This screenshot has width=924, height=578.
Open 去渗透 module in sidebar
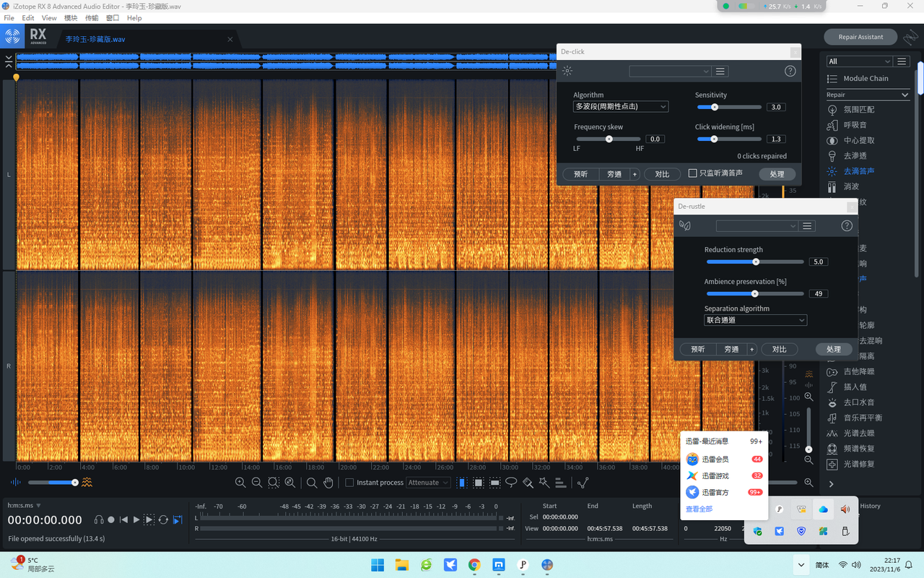click(x=855, y=155)
